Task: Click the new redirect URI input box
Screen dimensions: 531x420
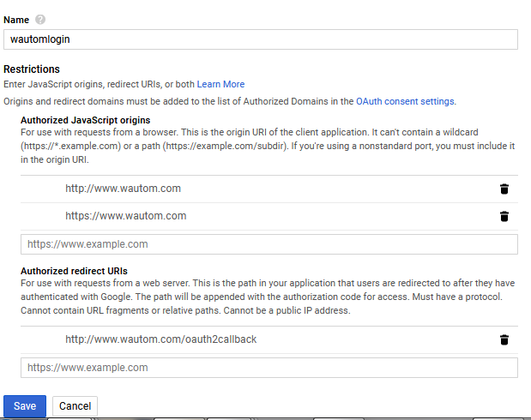Action: pyautogui.click(x=269, y=368)
